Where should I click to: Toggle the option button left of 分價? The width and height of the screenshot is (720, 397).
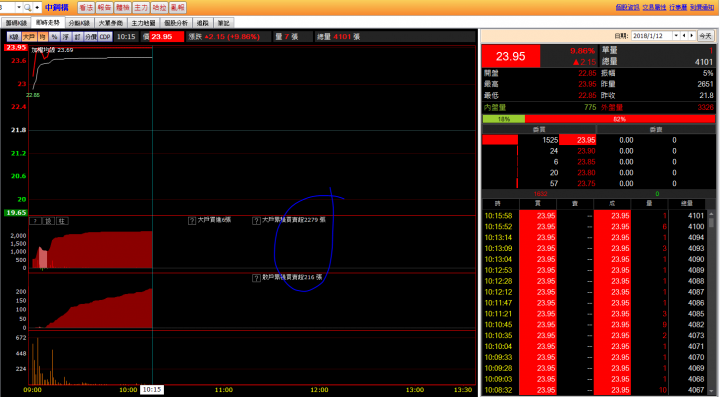point(78,37)
